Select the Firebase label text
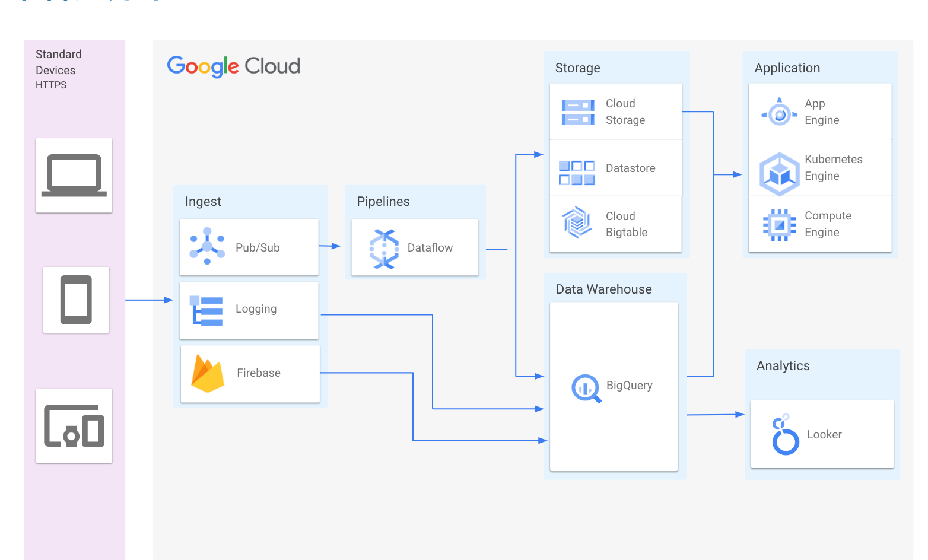Screen dimensions: 928x560 coord(259,373)
